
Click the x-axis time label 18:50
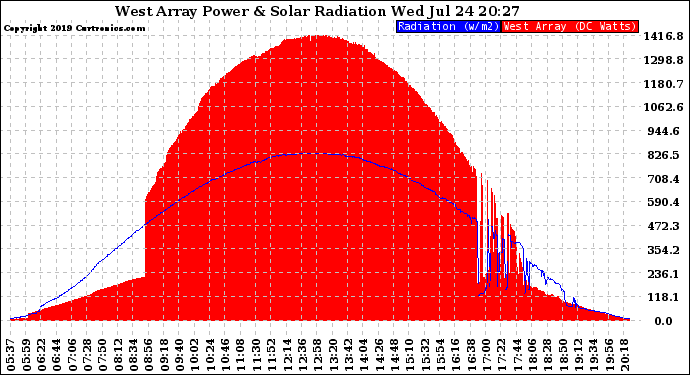(563, 355)
